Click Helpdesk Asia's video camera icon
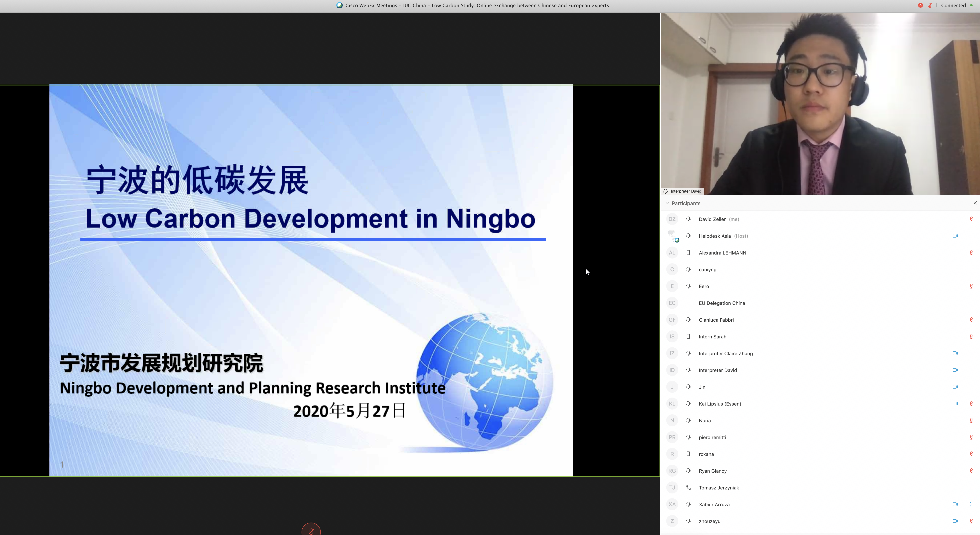 (x=955, y=236)
